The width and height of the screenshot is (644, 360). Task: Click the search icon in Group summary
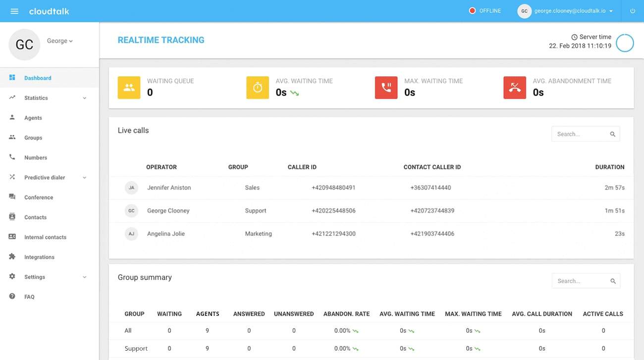613,281
